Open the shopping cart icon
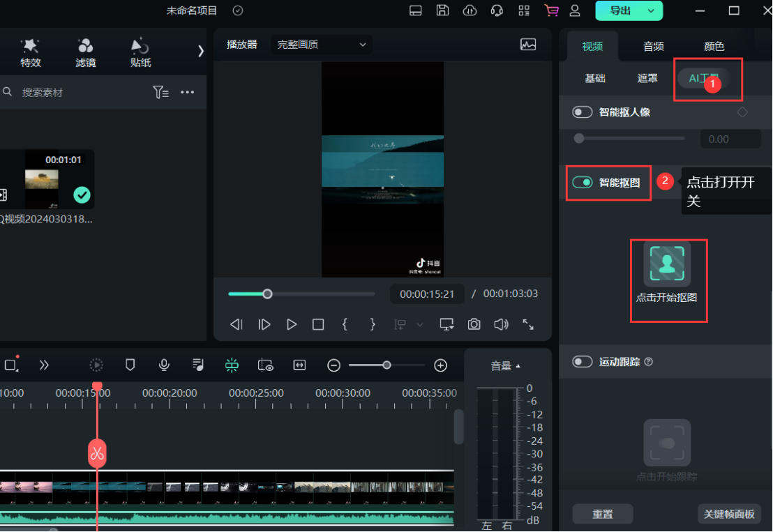The image size is (773, 532). point(552,10)
